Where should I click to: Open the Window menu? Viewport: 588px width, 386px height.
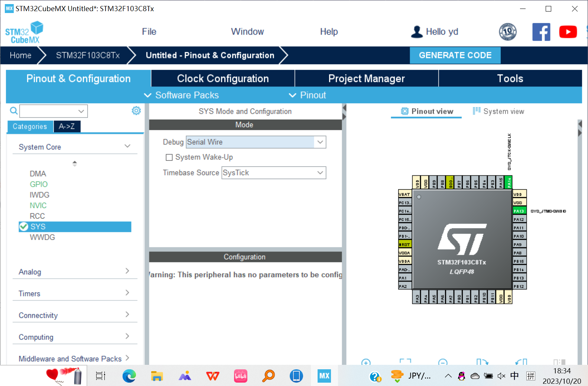coord(247,32)
